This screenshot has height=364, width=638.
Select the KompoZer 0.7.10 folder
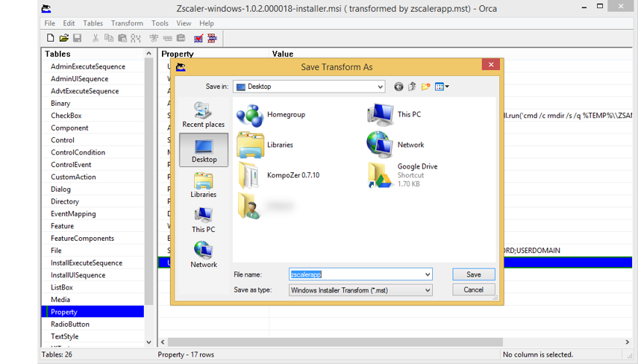tap(250, 175)
